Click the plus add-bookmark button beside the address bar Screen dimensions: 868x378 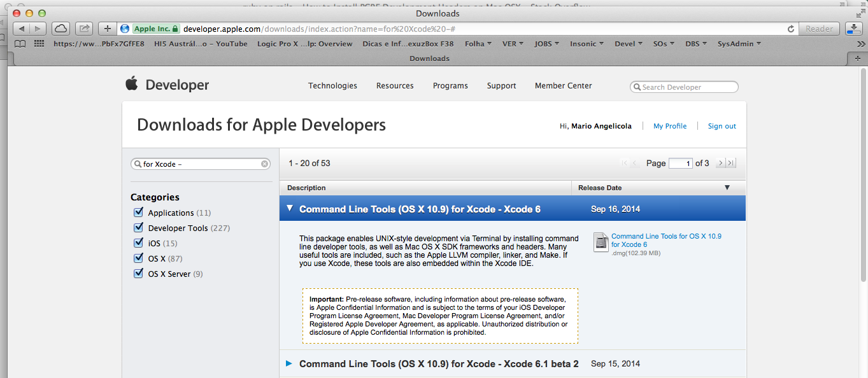[x=108, y=29]
